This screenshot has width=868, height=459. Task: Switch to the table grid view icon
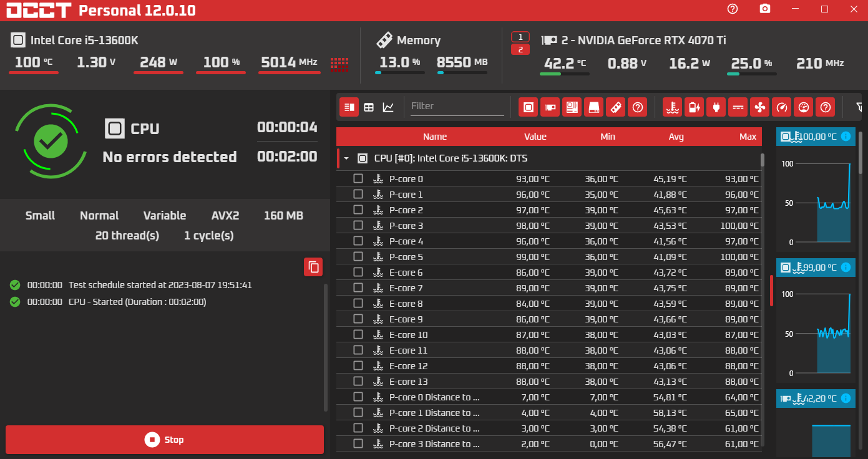pyautogui.click(x=369, y=107)
